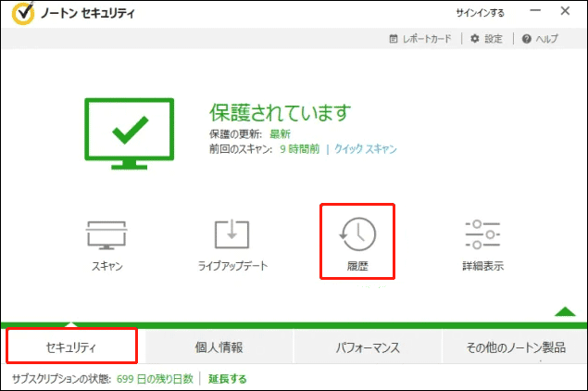Click サインインする (Sign in) link

[480, 13]
